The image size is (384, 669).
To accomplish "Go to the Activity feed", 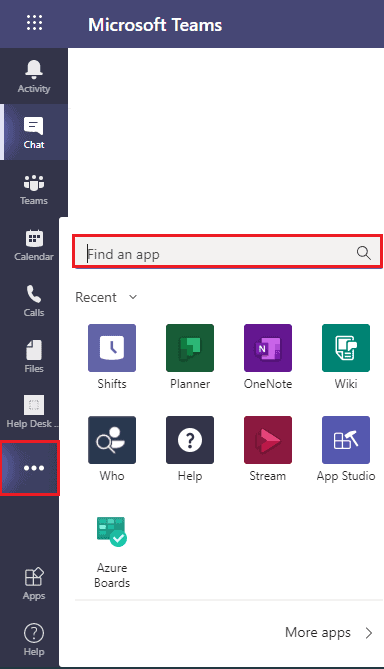I will coord(34,76).
